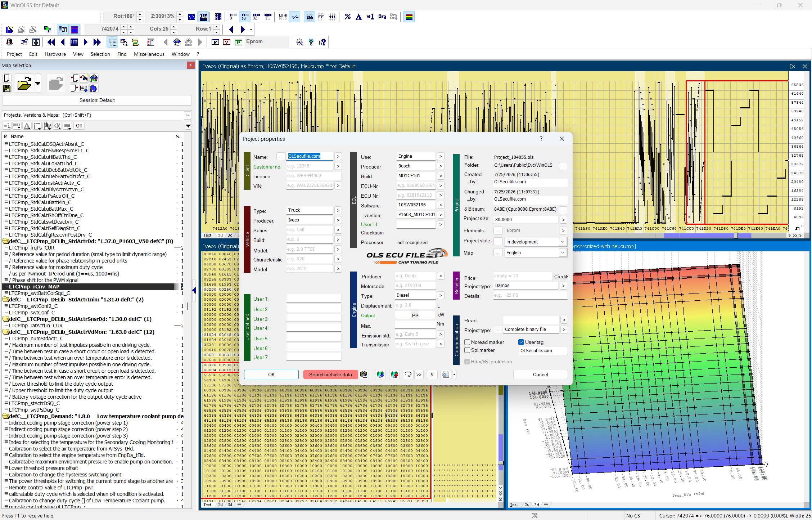Viewport: 812px width, 520px height.
Task: Enable the Noread marker checkbox
Action: point(467,342)
